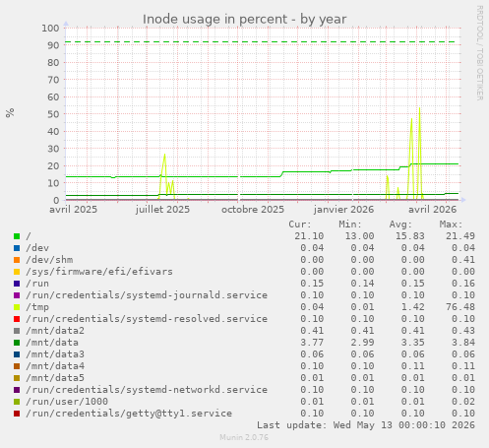Click the blue swatch for /dev
489x448 pixels.
[x=17, y=248]
